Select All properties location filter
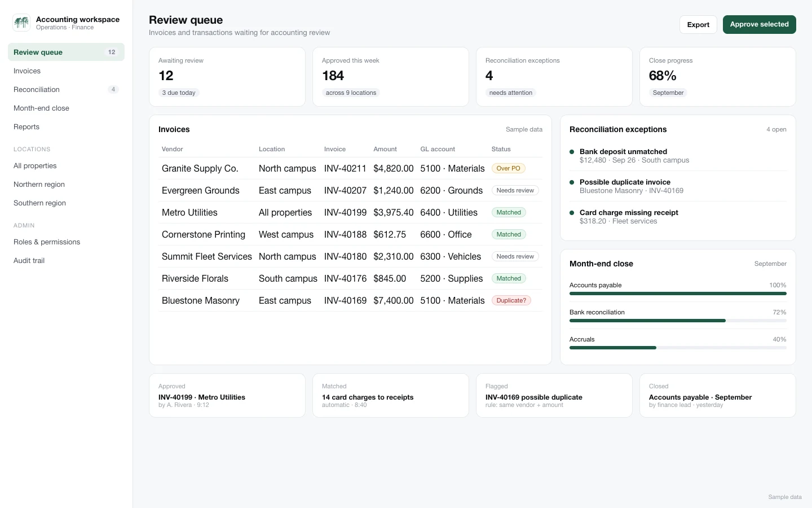 click(x=66, y=166)
